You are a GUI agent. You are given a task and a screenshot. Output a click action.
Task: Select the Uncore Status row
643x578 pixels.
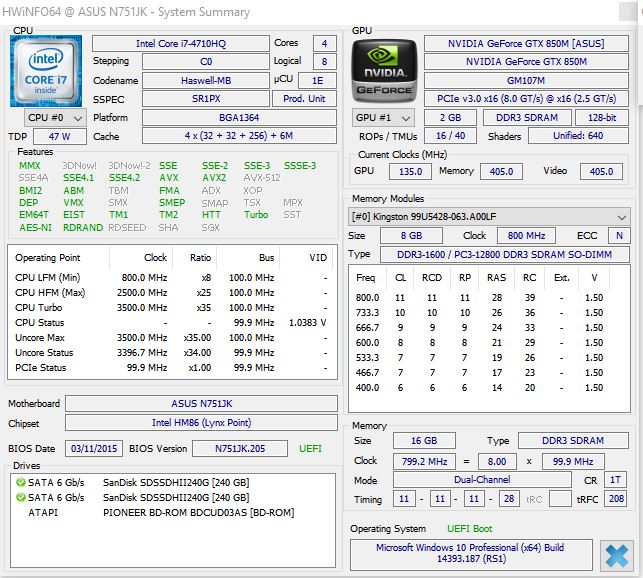[x=172, y=353]
